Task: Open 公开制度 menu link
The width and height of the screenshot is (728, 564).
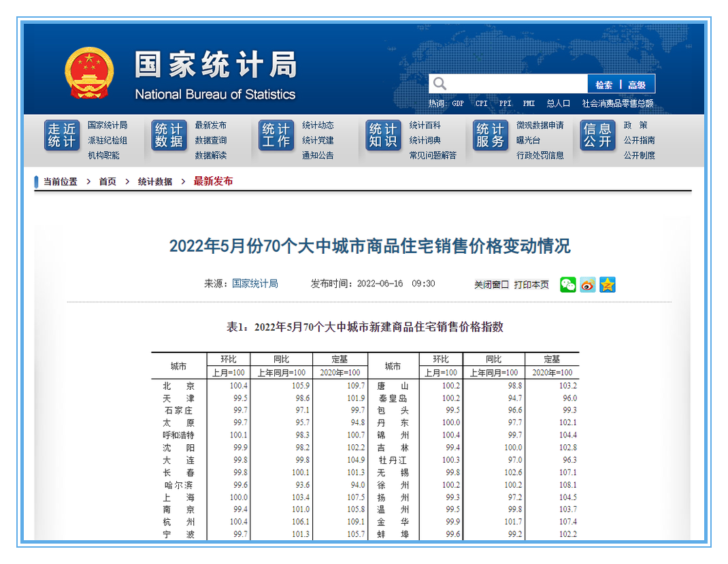Action: (640, 156)
